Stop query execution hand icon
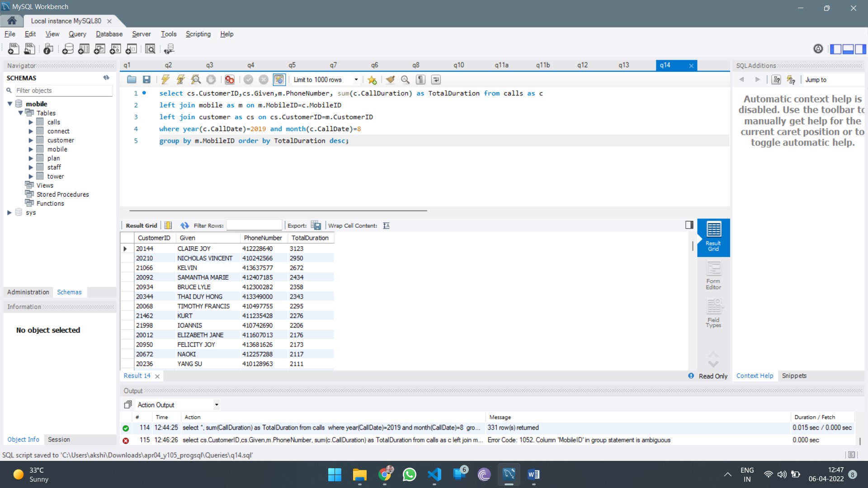The height and width of the screenshot is (488, 868). [211, 80]
